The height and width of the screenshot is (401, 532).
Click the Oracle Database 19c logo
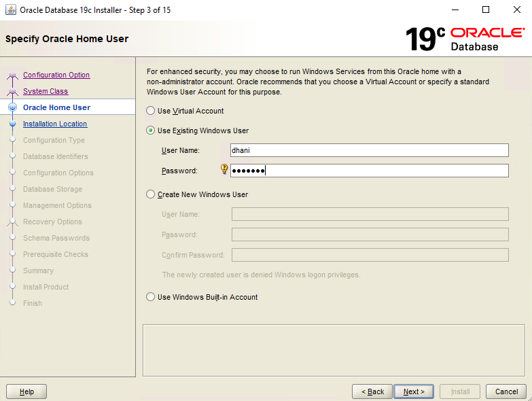pyautogui.click(x=465, y=39)
